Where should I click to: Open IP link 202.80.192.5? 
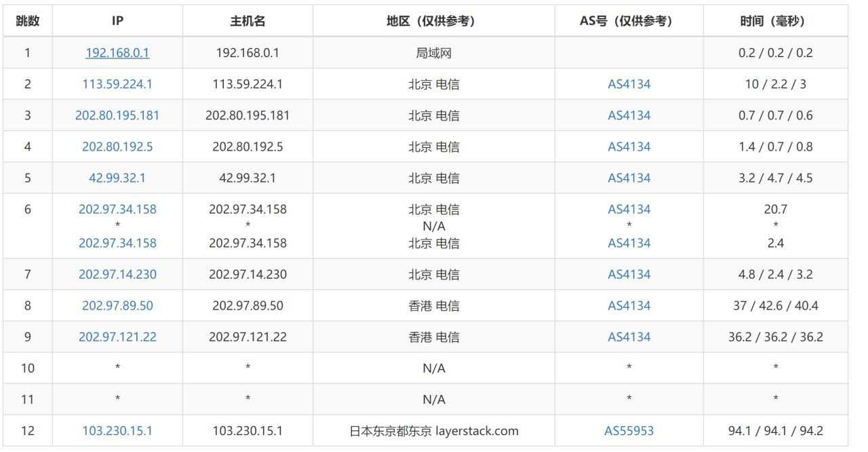(x=117, y=147)
